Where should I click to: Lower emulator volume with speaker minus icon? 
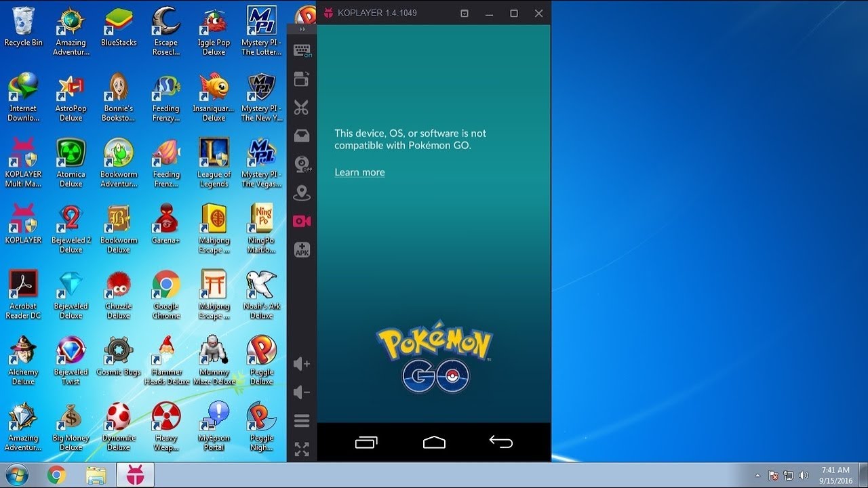click(x=302, y=392)
